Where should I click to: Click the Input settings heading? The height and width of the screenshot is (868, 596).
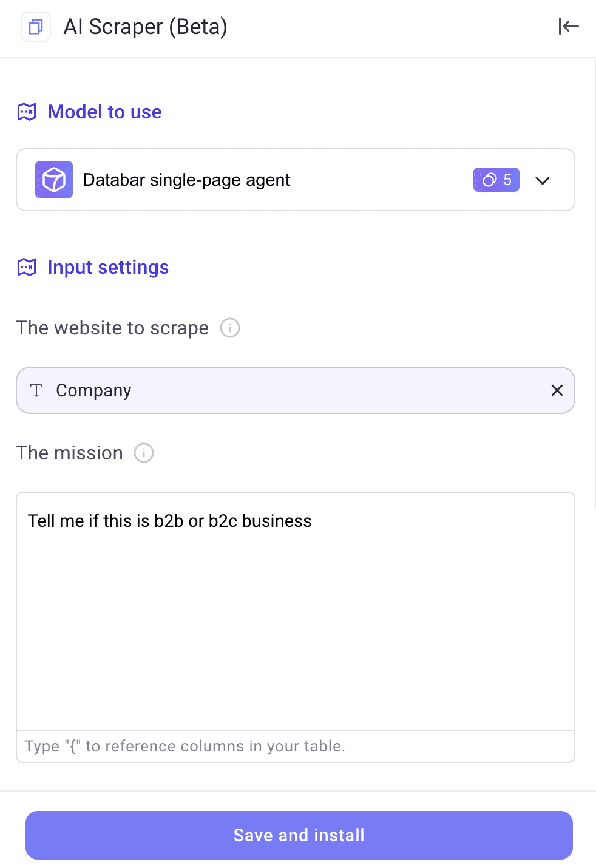point(107,267)
